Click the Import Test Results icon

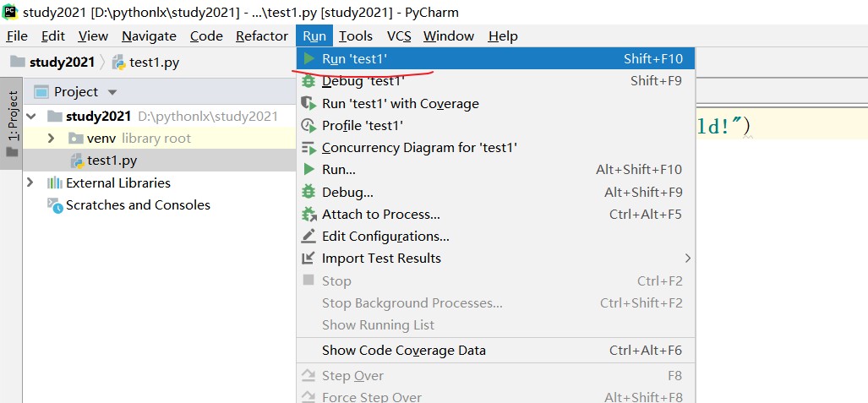308,258
